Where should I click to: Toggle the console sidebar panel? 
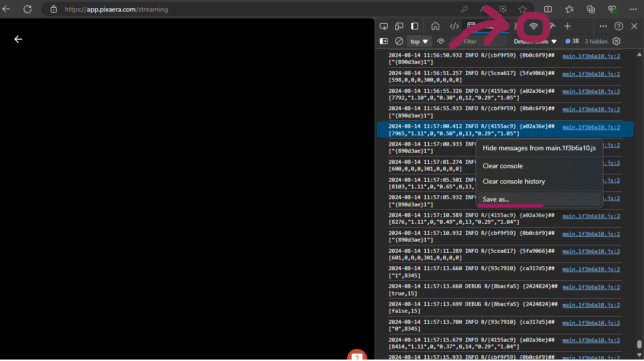click(384, 42)
